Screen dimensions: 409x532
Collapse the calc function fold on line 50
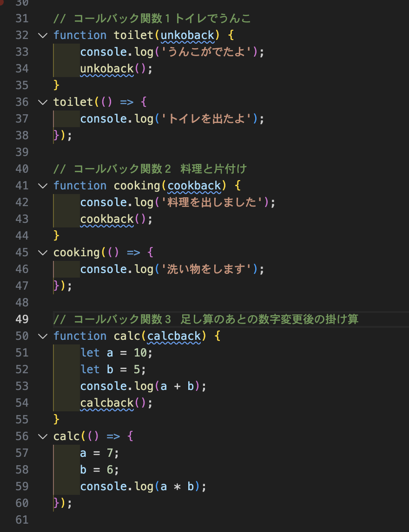(43, 336)
